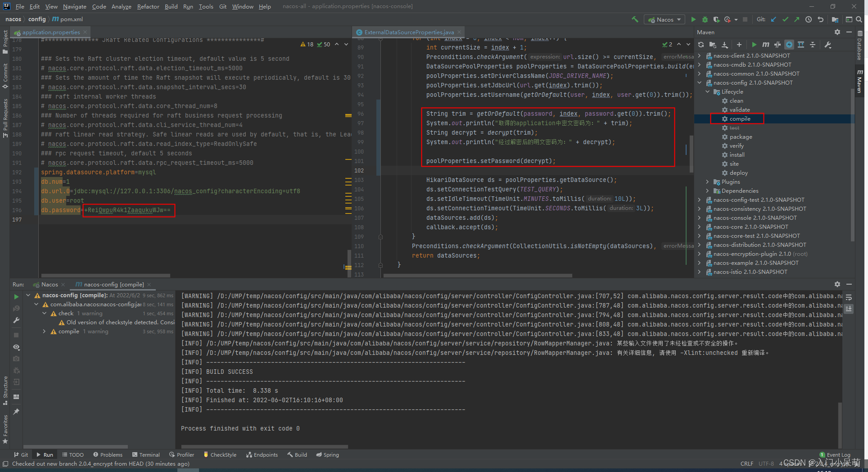Pin the Run tab with pin icon
Viewport: 868px width, 472px height.
point(16,412)
